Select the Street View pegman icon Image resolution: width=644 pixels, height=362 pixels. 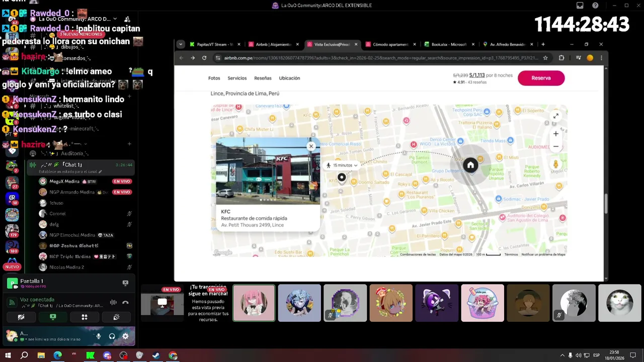pyautogui.click(x=555, y=164)
